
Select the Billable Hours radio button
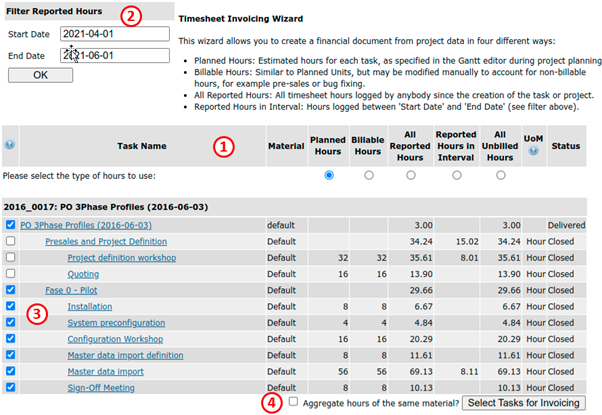[x=369, y=175]
